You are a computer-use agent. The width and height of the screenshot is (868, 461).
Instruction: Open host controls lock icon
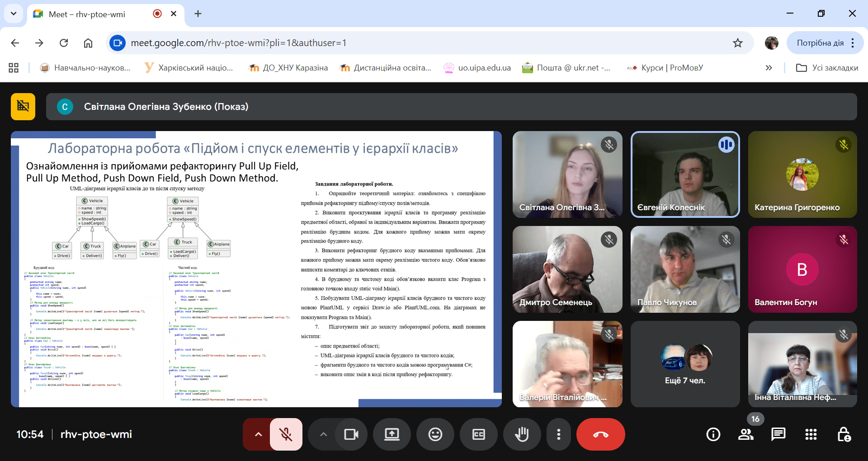(843, 435)
